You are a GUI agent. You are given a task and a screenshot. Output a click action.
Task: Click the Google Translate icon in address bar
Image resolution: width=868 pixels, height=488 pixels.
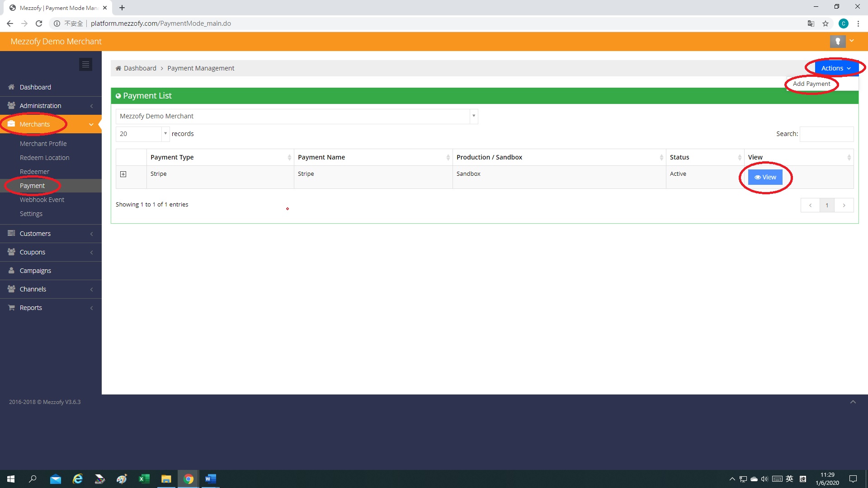811,23
